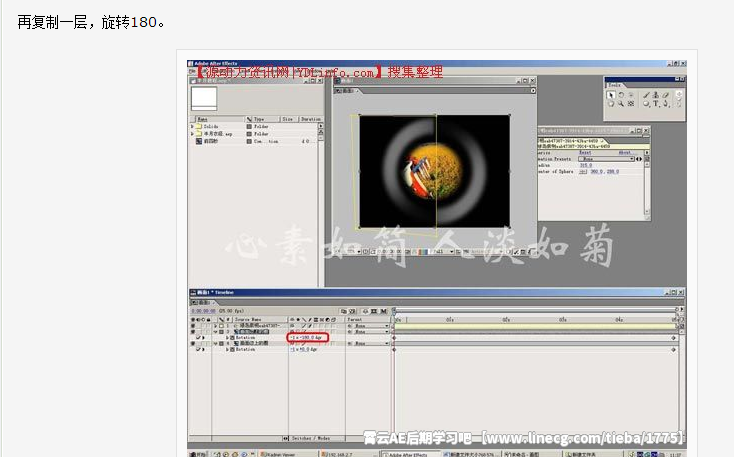
Task: Click the Radius value 315.0
Action: 586,165
